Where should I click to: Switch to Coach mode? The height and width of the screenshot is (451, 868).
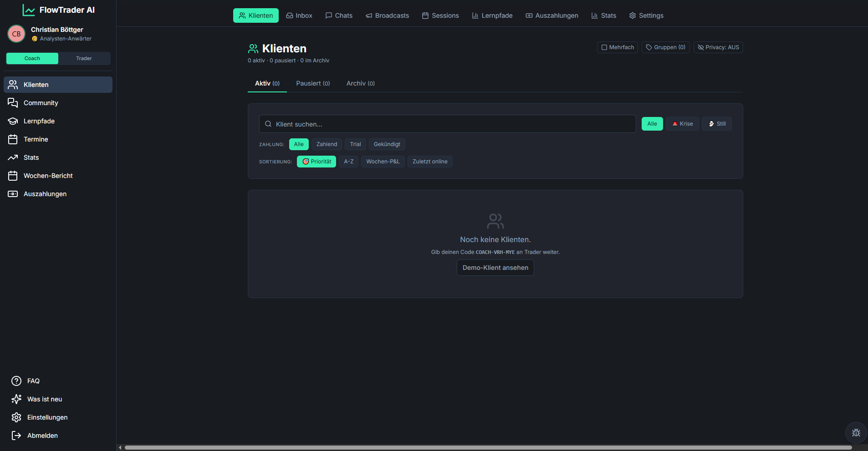click(x=32, y=58)
